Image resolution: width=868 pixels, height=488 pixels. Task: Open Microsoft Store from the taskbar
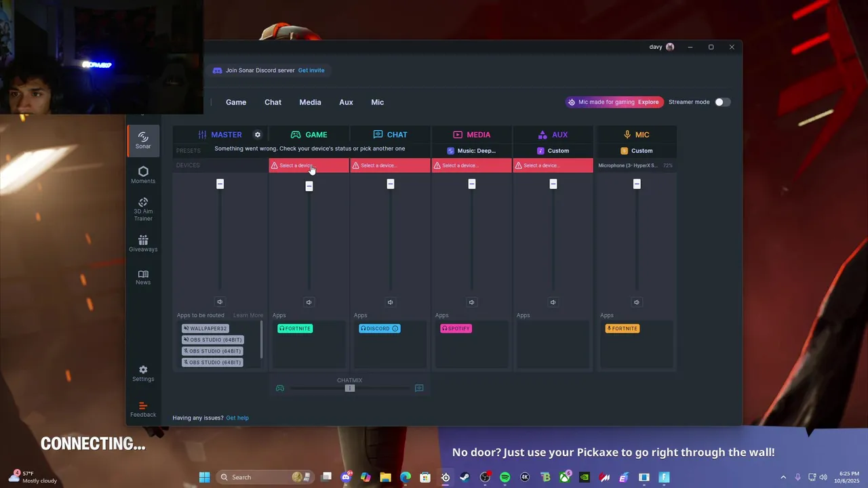pyautogui.click(x=425, y=477)
